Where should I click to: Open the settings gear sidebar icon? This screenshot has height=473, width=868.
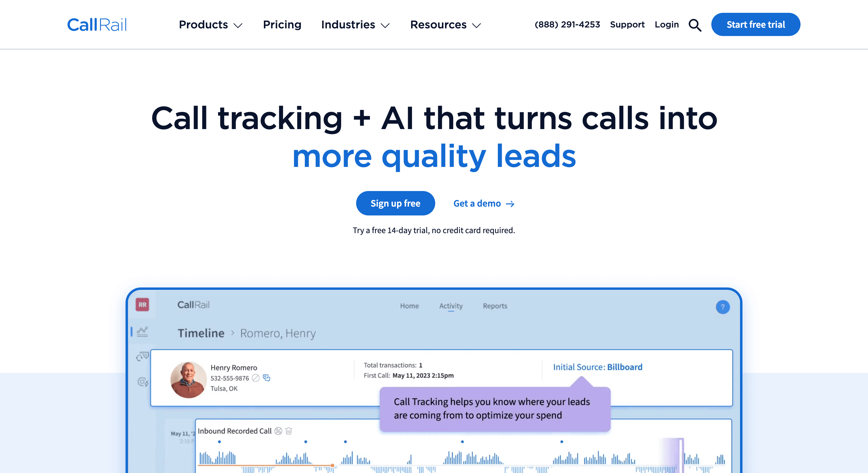(x=143, y=382)
